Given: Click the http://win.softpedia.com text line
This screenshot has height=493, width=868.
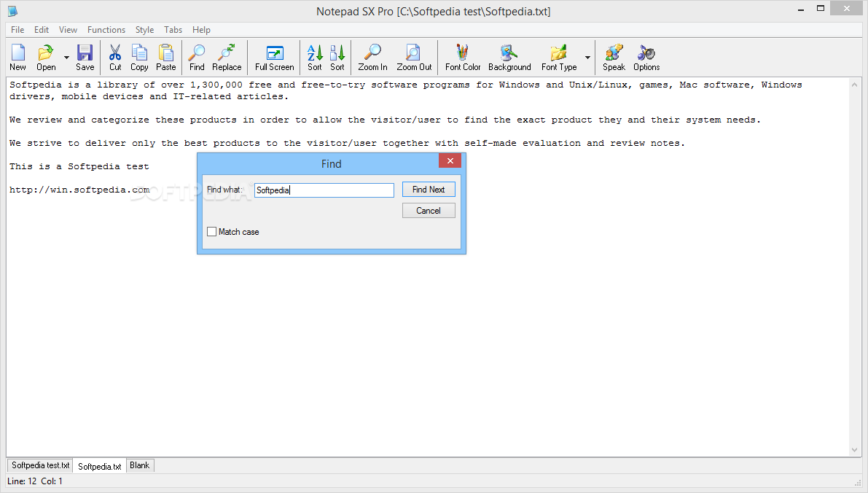Looking at the screenshot, I should click(x=79, y=190).
